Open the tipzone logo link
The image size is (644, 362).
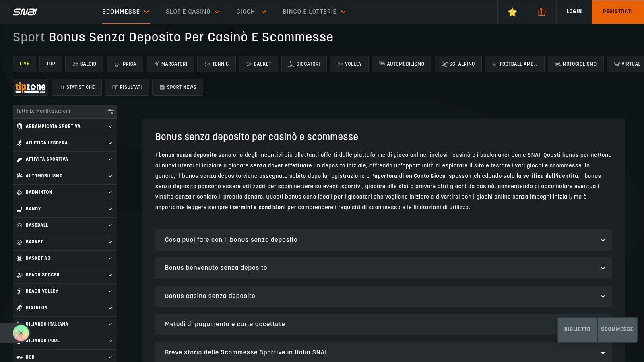(31, 87)
